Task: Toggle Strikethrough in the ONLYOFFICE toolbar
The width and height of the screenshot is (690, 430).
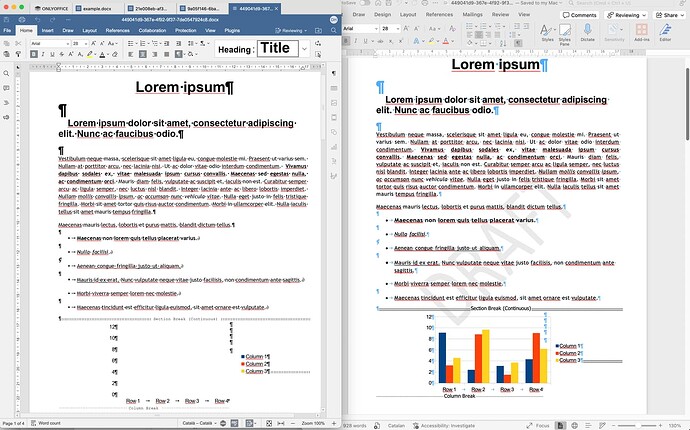Action: 62,54
